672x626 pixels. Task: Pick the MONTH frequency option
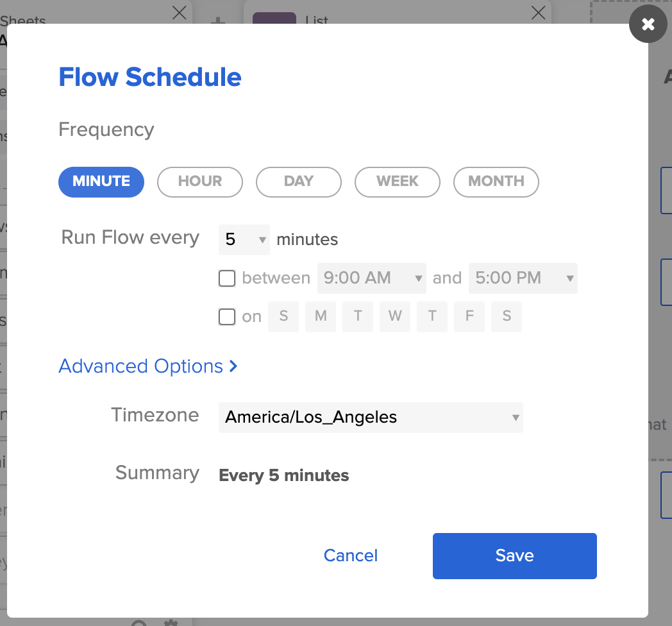point(496,182)
